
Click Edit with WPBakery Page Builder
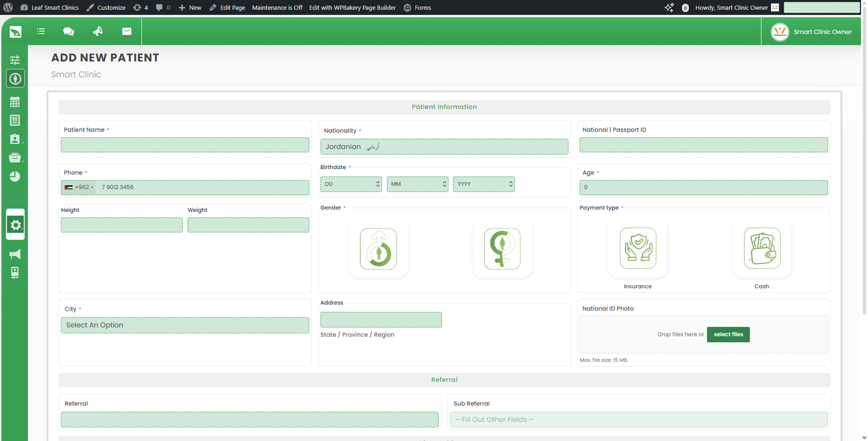352,8
